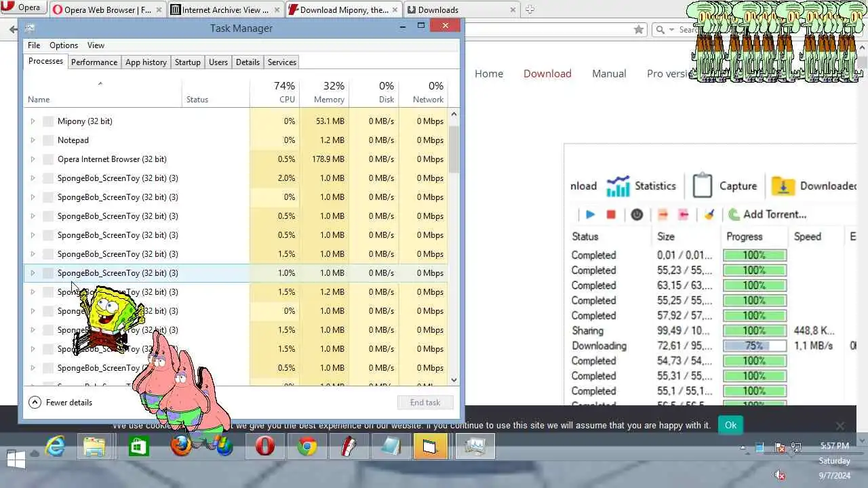
Task: Click the Windows Start button
Action: point(15,459)
